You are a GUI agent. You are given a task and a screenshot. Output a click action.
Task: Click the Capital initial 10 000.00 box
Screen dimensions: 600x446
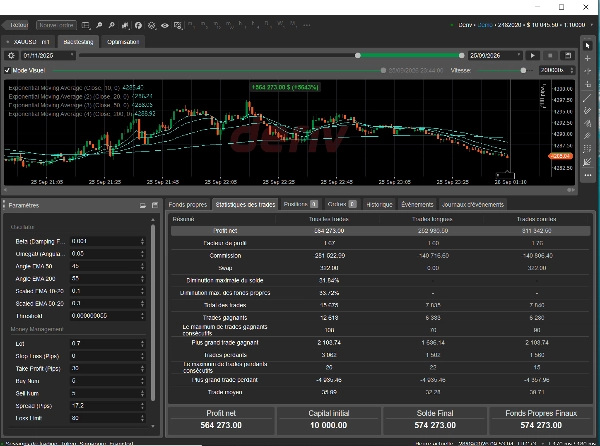[328, 420]
